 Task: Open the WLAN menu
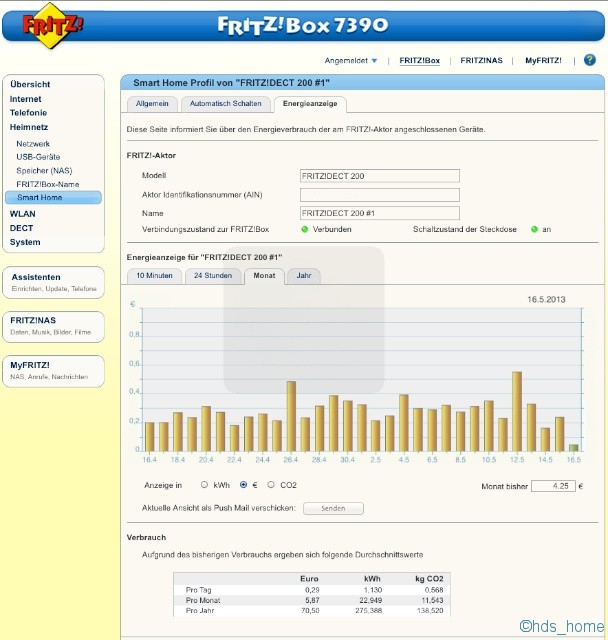click(22, 214)
